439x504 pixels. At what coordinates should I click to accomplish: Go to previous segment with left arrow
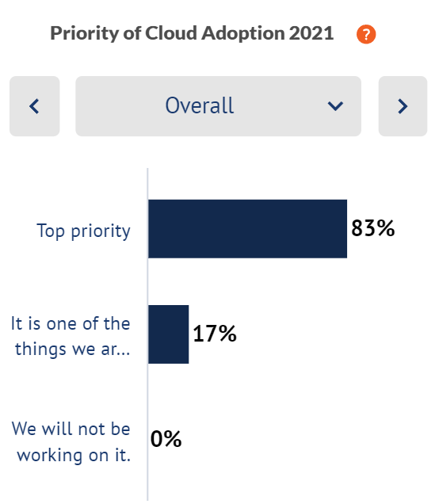click(34, 106)
